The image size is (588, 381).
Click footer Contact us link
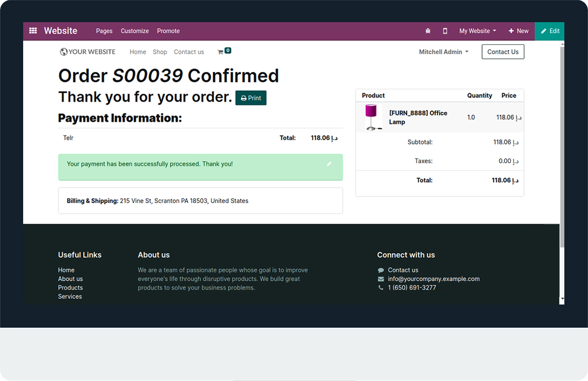click(x=403, y=270)
